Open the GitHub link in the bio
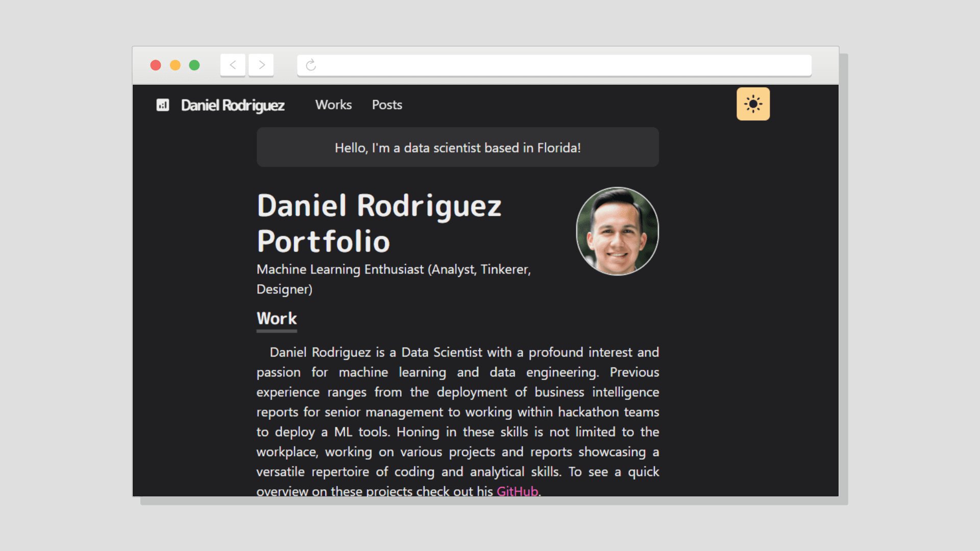 517,491
